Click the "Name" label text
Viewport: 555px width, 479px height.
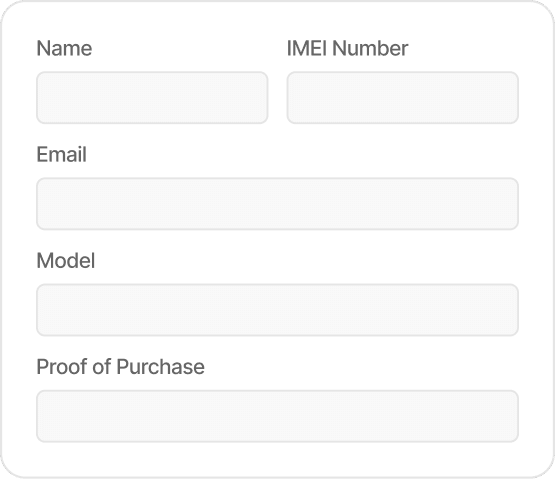64,48
